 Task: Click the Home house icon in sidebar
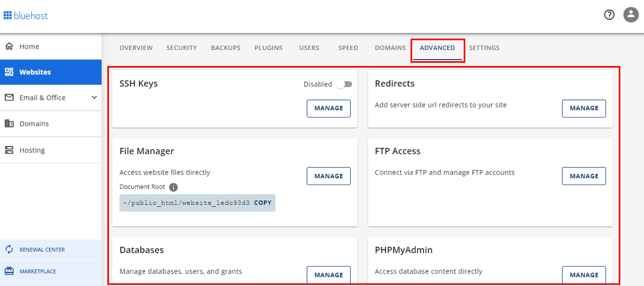pos(9,47)
